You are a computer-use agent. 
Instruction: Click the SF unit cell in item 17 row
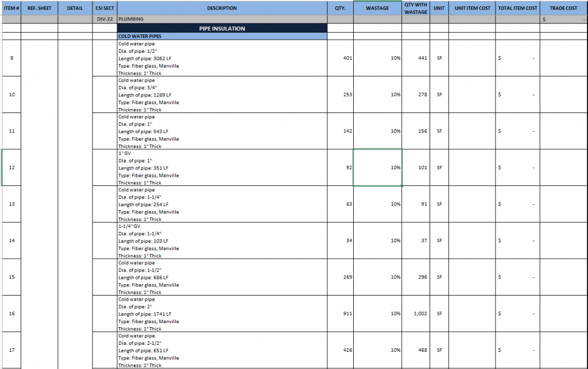pos(439,350)
